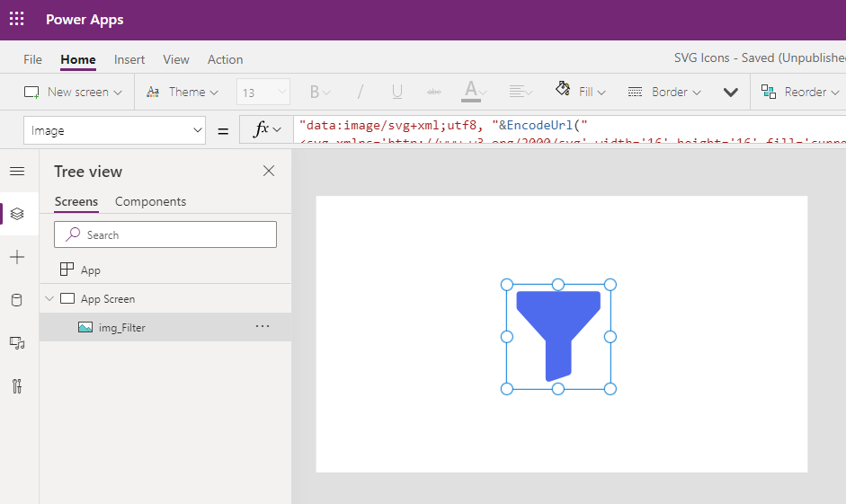Select the Screens tab
The image size is (846, 504).
click(76, 201)
